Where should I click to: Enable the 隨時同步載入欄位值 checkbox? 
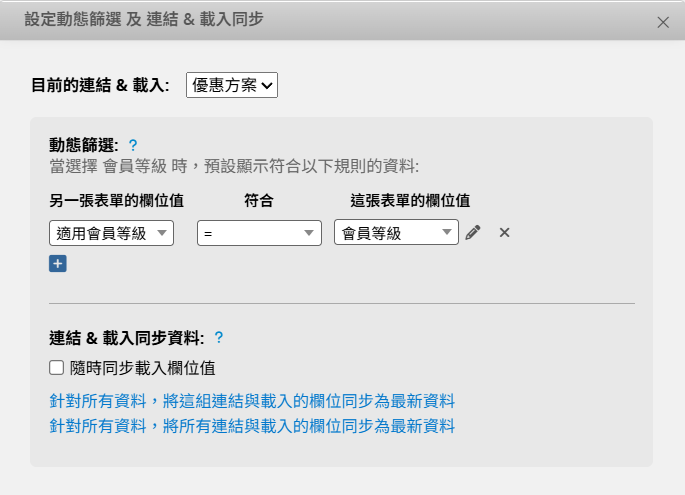point(57,367)
